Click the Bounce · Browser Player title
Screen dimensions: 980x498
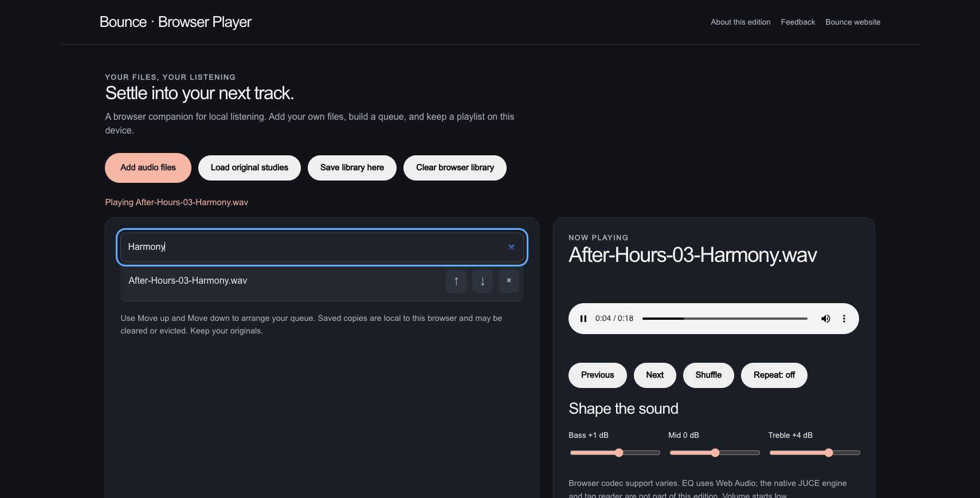pyautogui.click(x=175, y=22)
